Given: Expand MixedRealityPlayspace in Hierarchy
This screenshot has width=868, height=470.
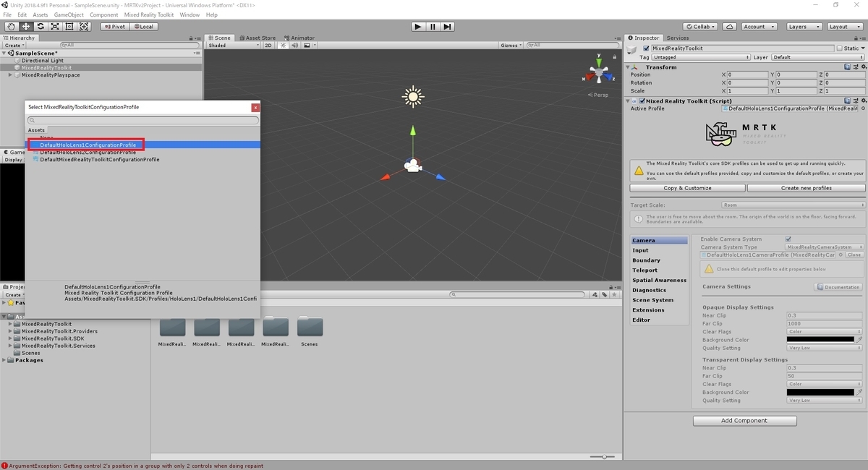Looking at the screenshot, I should [10, 75].
